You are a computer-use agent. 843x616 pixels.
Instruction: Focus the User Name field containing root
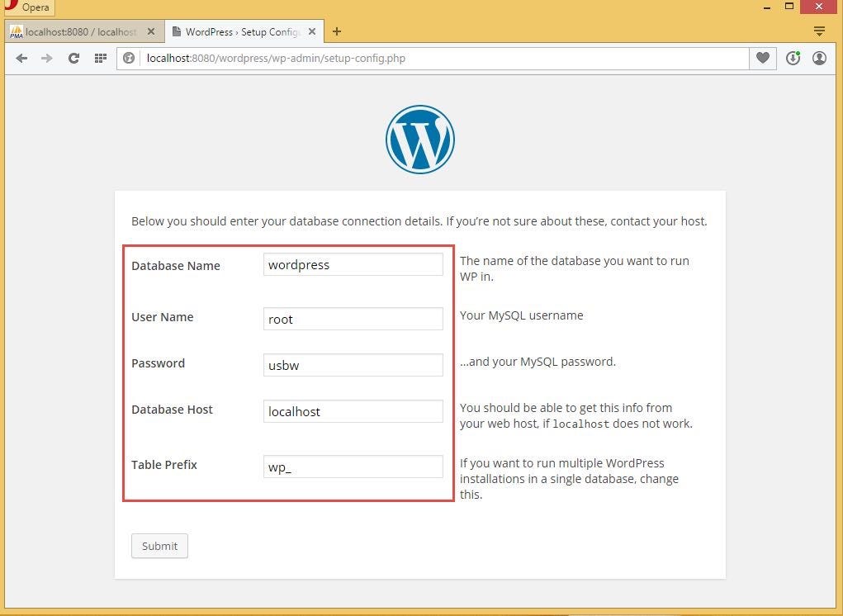coord(353,319)
